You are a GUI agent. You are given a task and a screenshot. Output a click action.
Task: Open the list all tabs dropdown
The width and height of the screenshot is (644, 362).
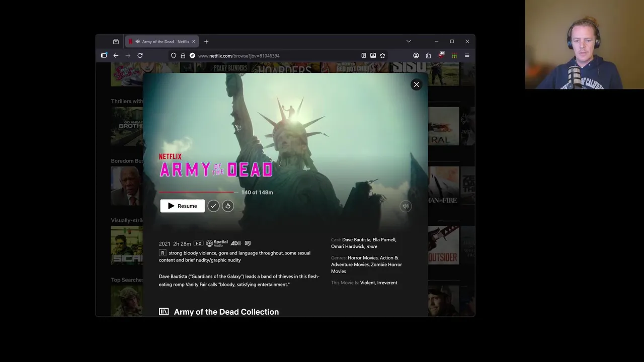[x=409, y=41]
